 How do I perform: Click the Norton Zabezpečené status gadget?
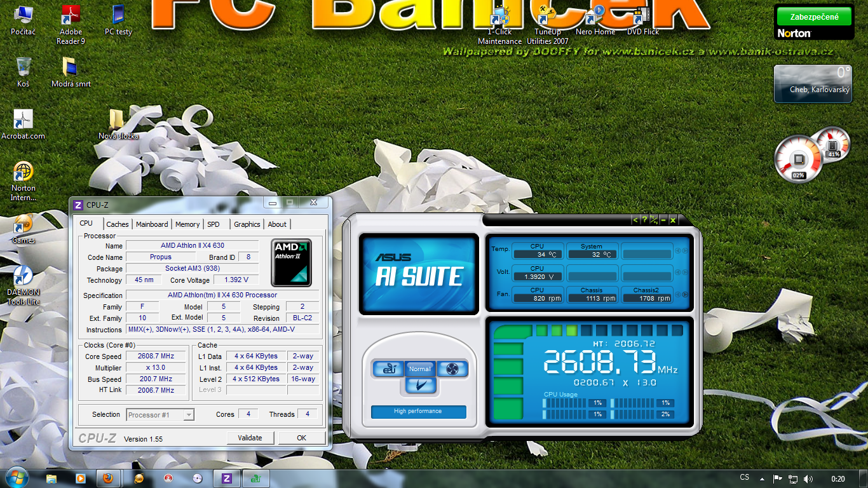tap(813, 23)
